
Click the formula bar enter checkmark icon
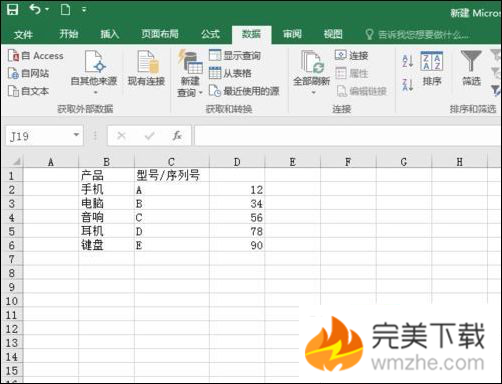[x=149, y=135]
